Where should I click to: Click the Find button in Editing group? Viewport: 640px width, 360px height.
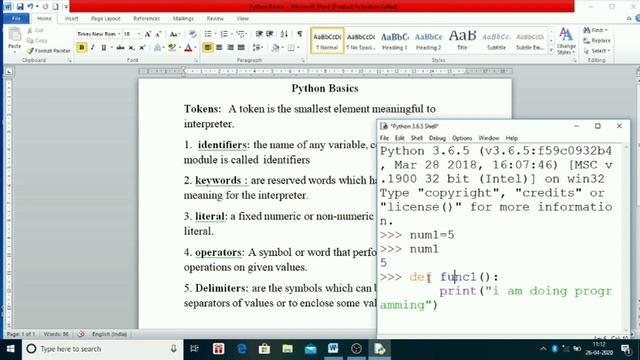[596, 30]
